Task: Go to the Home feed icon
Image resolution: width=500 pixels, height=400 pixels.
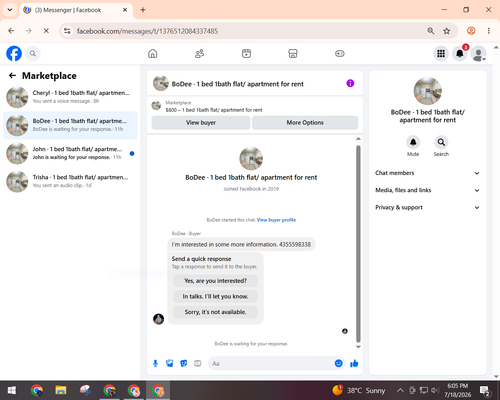Action: coord(153,54)
